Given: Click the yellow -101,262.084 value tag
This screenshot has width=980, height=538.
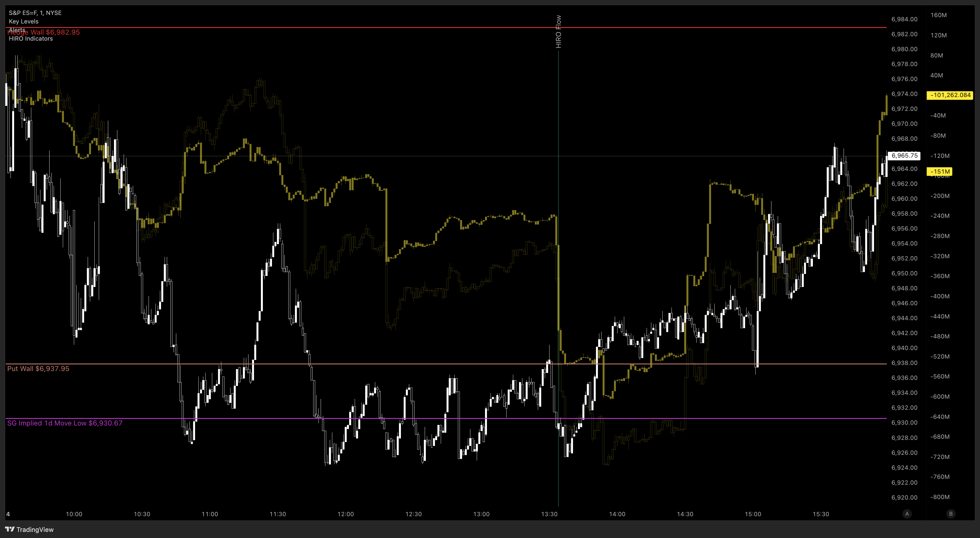Looking at the screenshot, I should (x=950, y=95).
